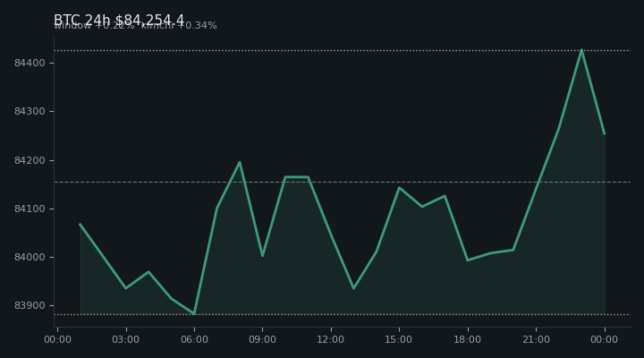644x358 pixels.
Task: Click the 15:00 time axis label
Action: point(399,339)
